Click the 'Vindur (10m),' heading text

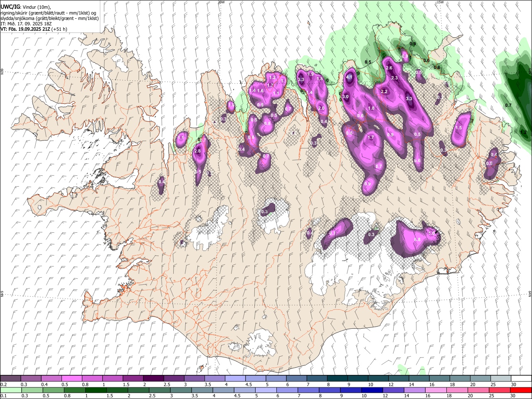36,7
